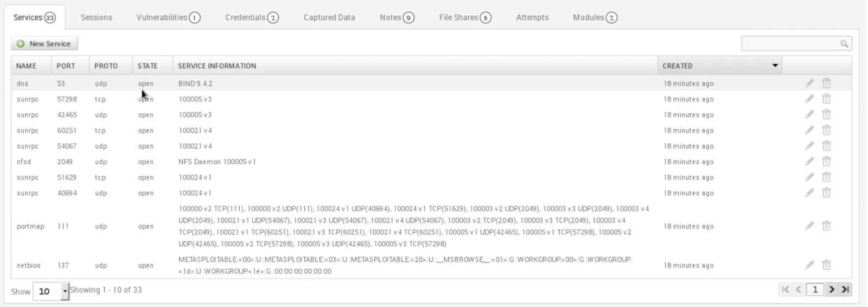Click port number 2049

(65, 162)
